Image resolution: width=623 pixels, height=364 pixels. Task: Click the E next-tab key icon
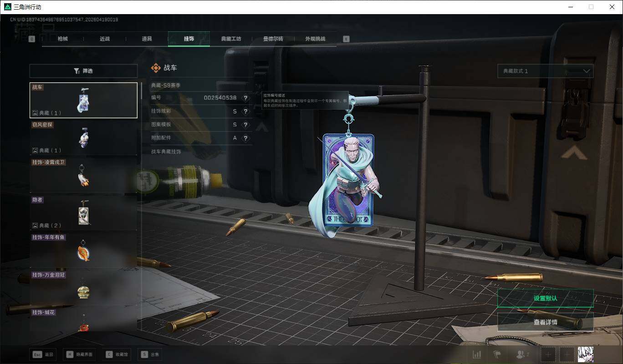tap(346, 39)
